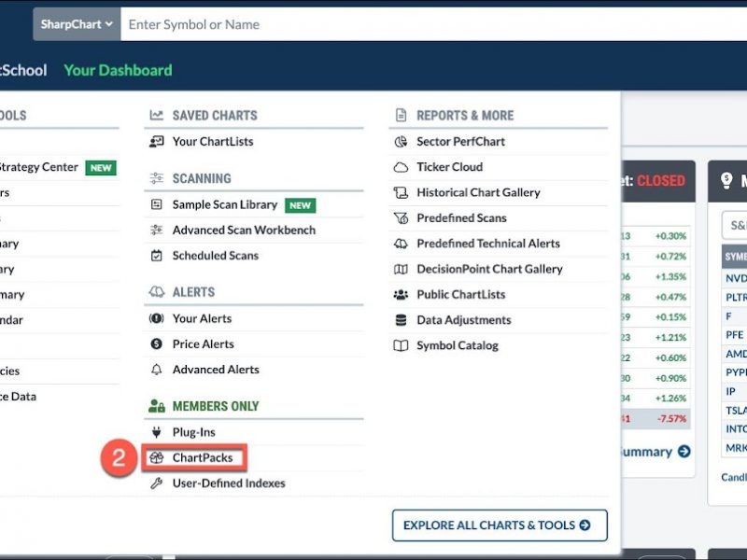Click the User-Defined Indexes wrench icon
Screen dimensions: 747x560
156,483
